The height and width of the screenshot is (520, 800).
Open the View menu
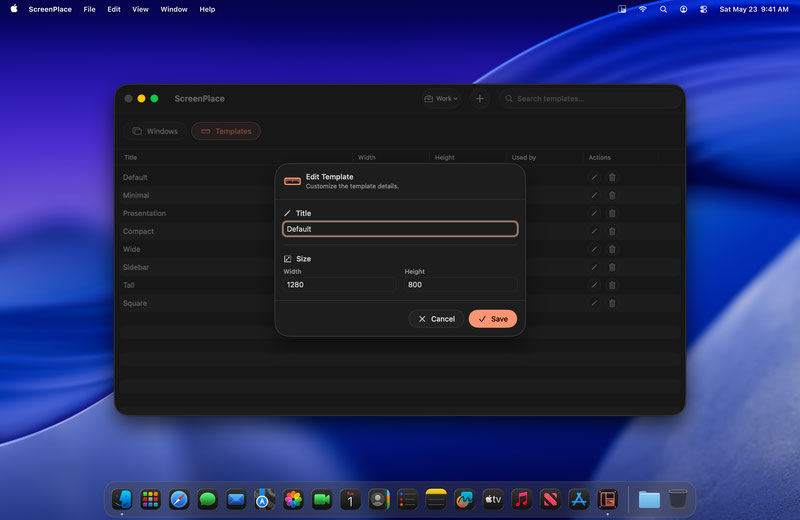[140, 9]
